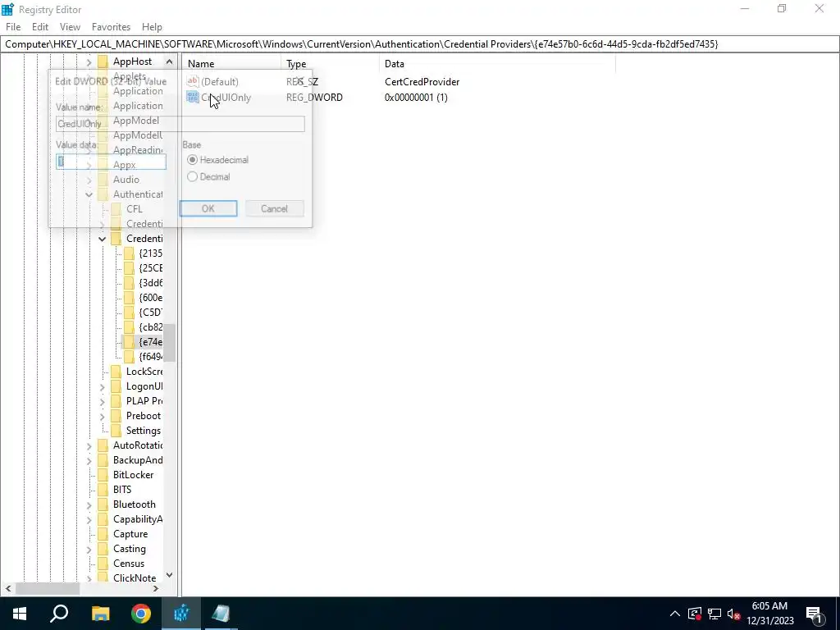Expand the PLAP Pr key

pyautogui.click(x=102, y=400)
